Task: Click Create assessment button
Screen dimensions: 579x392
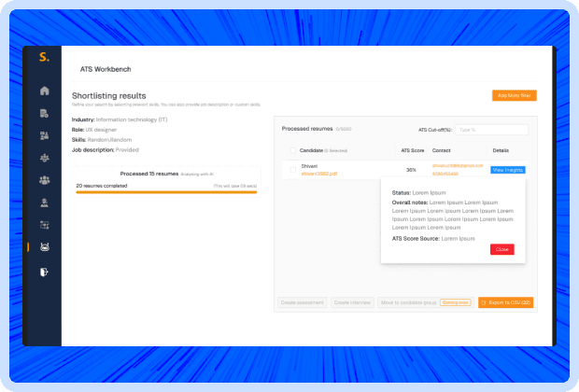Action: [x=302, y=302]
